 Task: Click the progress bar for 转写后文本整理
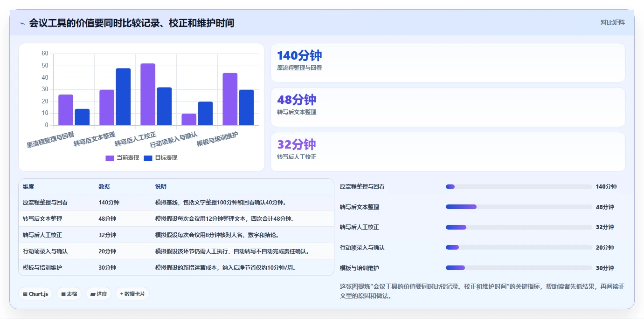[519, 207]
